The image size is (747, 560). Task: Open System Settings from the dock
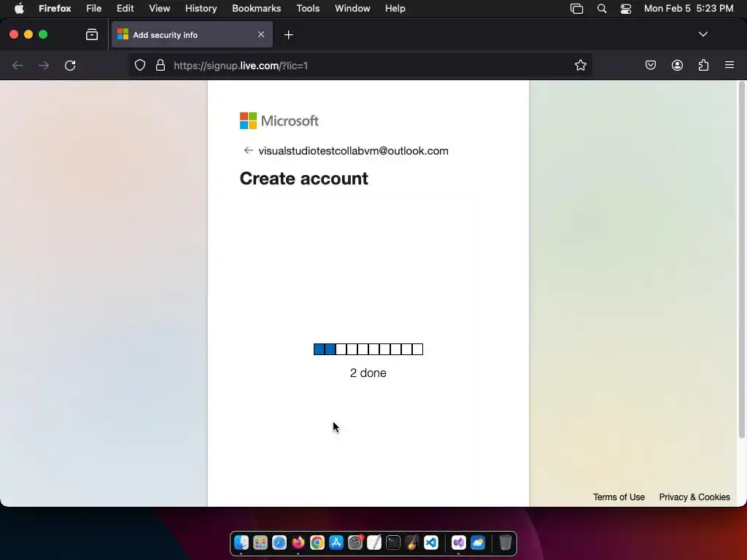[x=355, y=542]
